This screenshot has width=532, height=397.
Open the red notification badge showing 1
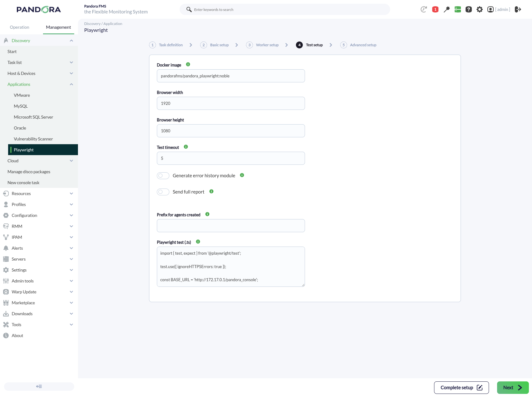(435, 9)
